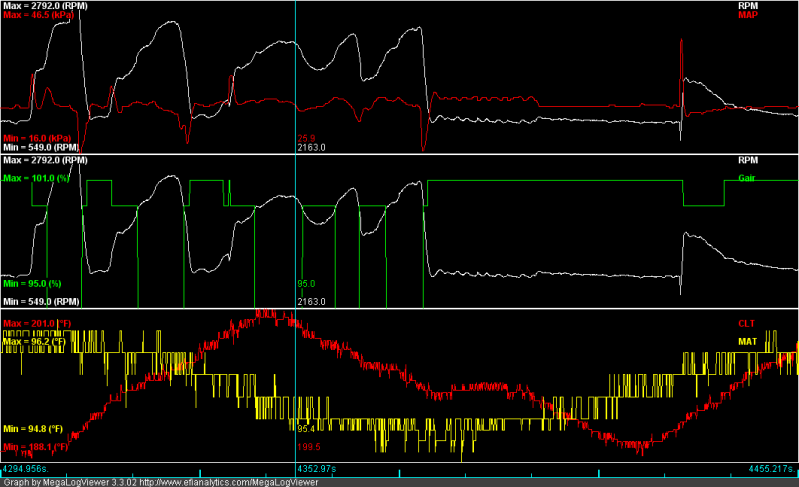
Task: Click the red cursor value 199.5
Action: click(309, 447)
